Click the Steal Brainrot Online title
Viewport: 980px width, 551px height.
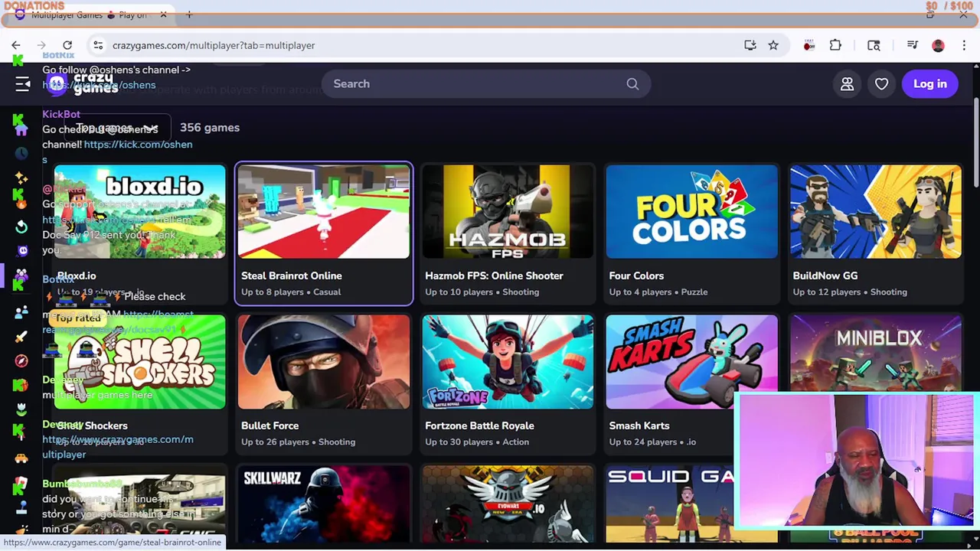pyautogui.click(x=292, y=275)
